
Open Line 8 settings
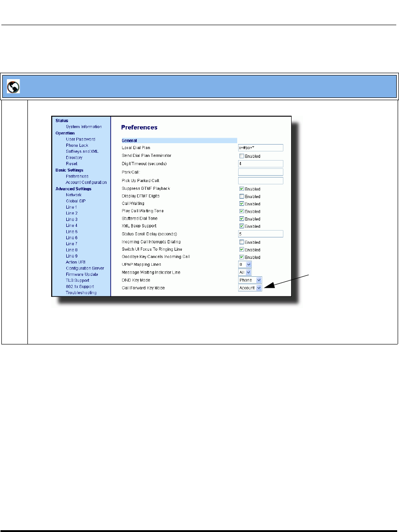(72, 250)
